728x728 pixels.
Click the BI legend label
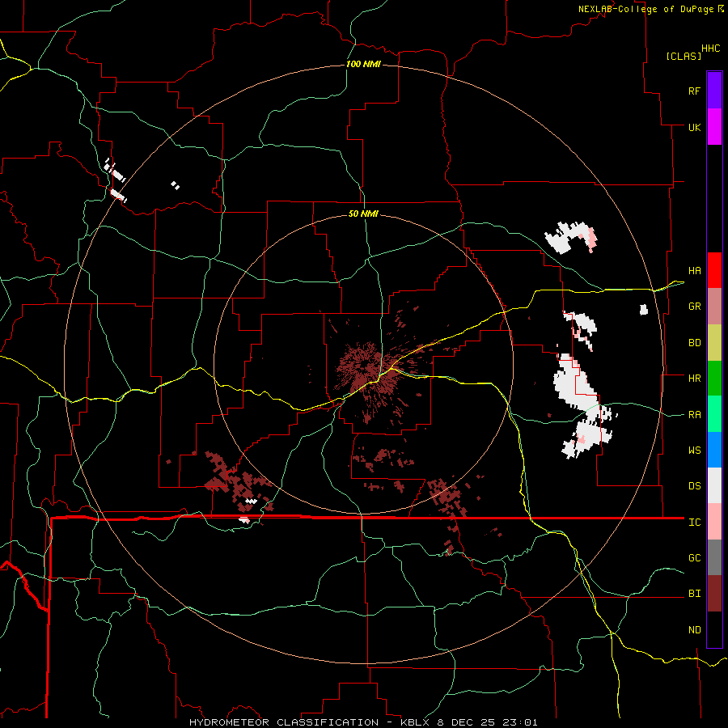694,594
